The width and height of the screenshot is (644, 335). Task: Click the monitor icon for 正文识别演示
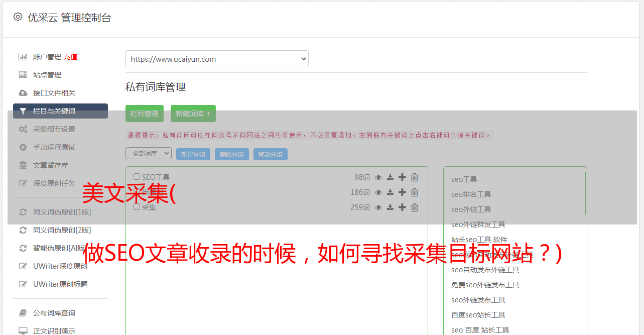[23, 331]
